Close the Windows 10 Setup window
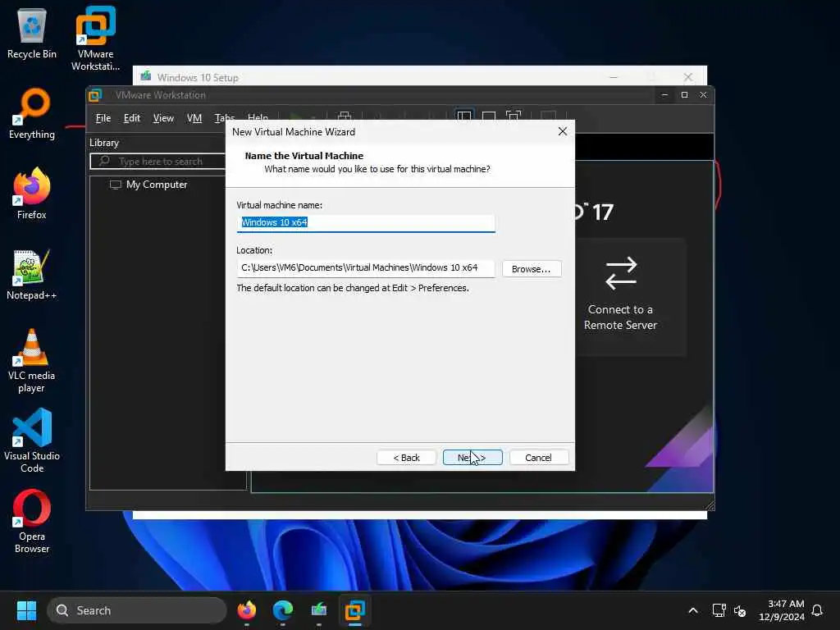 pos(688,77)
